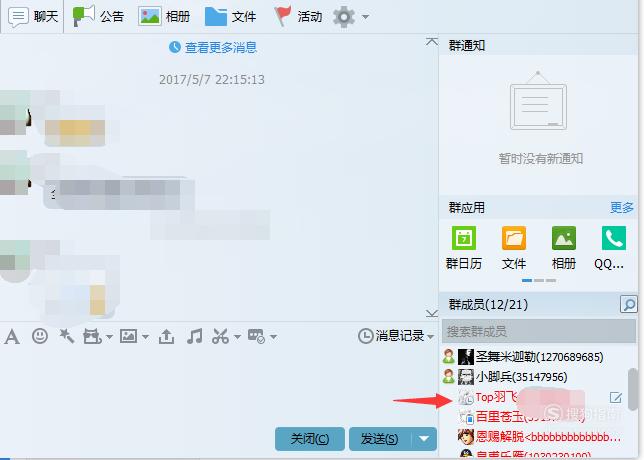Open the 活动 activities tab

click(298, 16)
